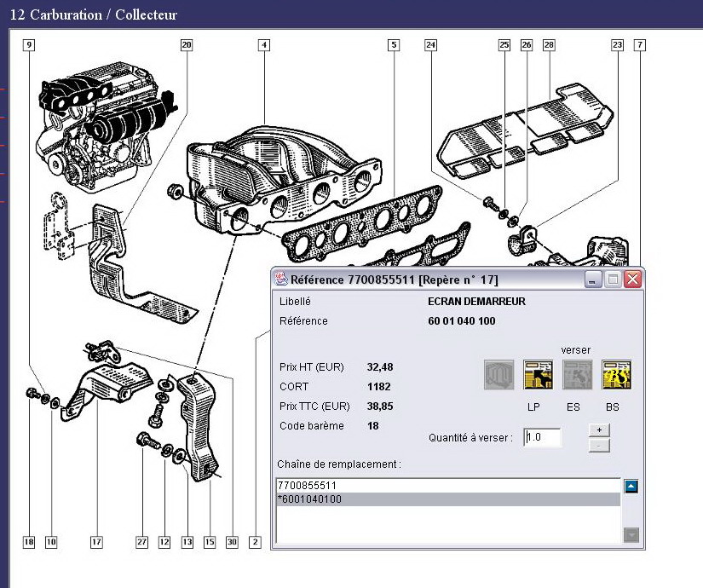The width and height of the screenshot is (703, 588).
Task: Select part callout number 4
Action: 264,44
